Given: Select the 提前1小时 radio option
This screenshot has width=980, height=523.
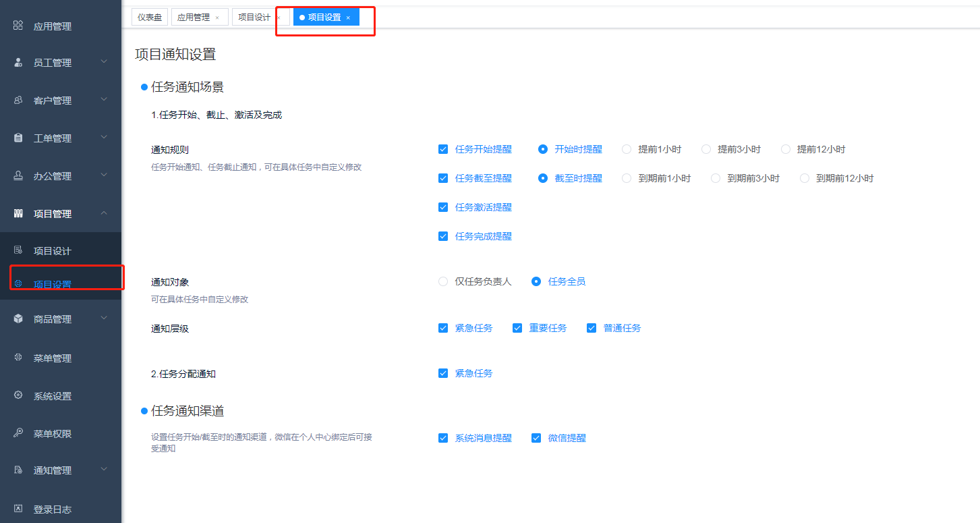Looking at the screenshot, I should pyautogui.click(x=627, y=149).
